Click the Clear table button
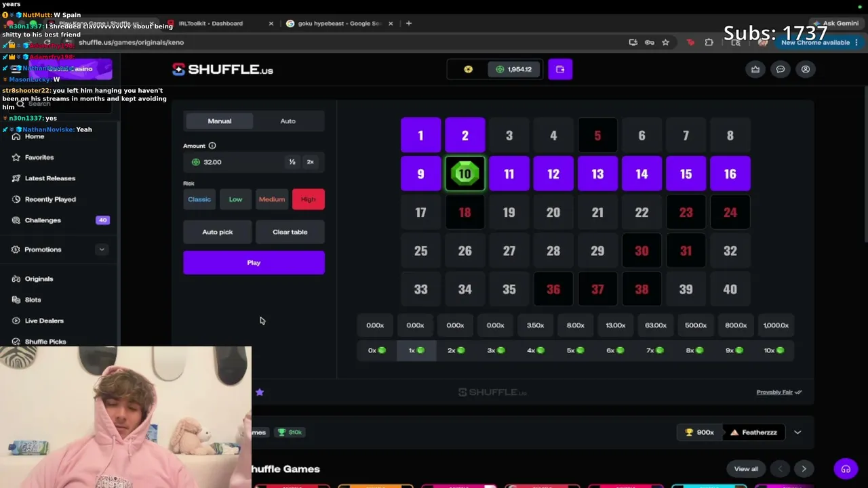 tap(290, 232)
